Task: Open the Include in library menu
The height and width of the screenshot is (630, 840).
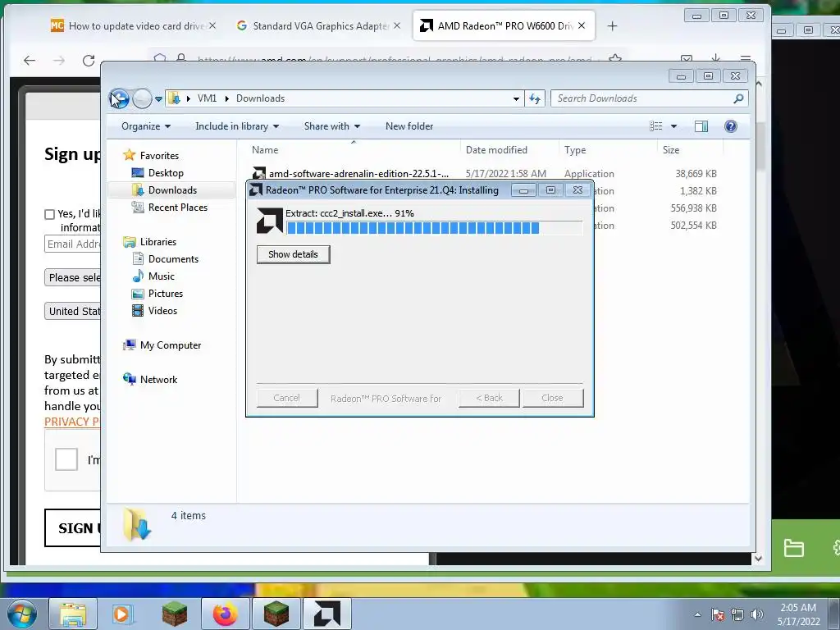Action: 237,126
